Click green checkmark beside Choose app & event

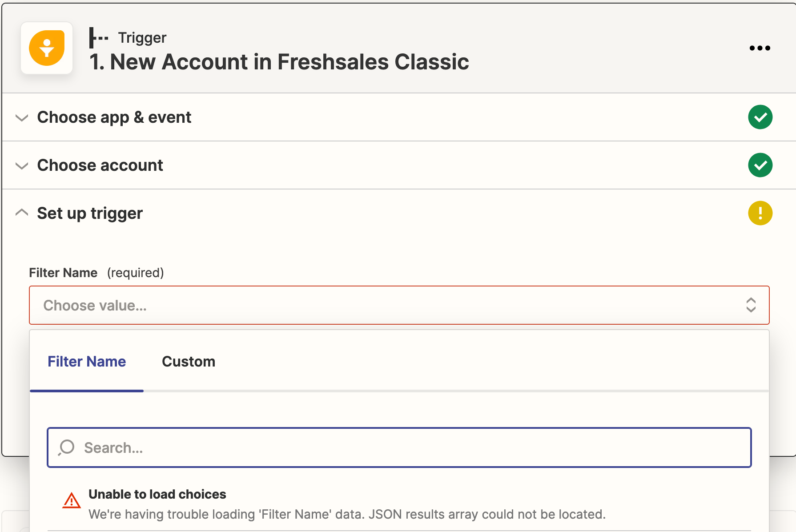click(760, 117)
